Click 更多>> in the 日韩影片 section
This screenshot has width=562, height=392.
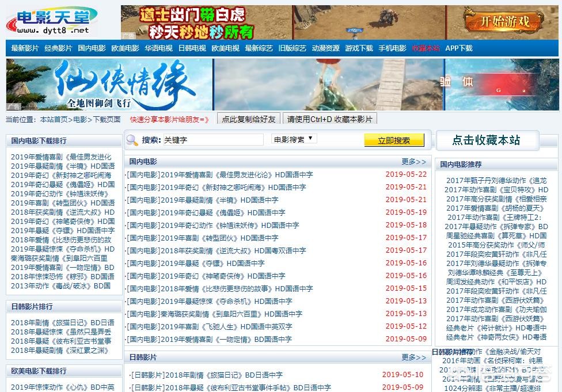(413, 357)
